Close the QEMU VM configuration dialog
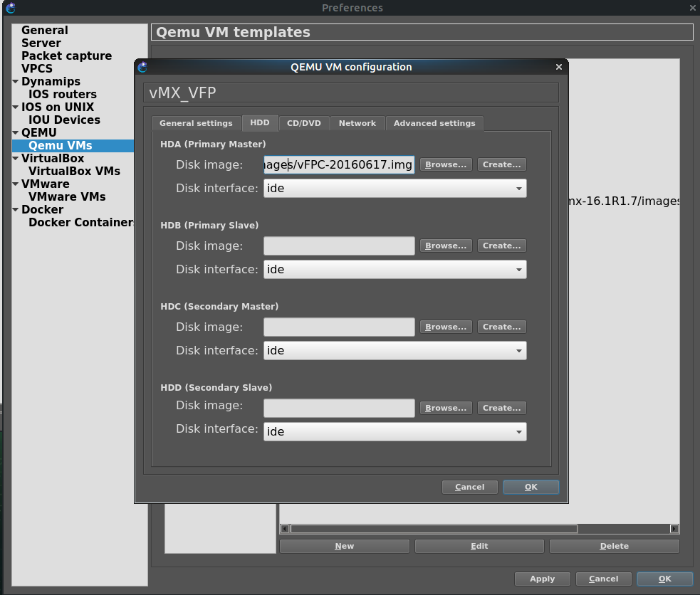The width and height of the screenshot is (700, 595). pos(559,67)
